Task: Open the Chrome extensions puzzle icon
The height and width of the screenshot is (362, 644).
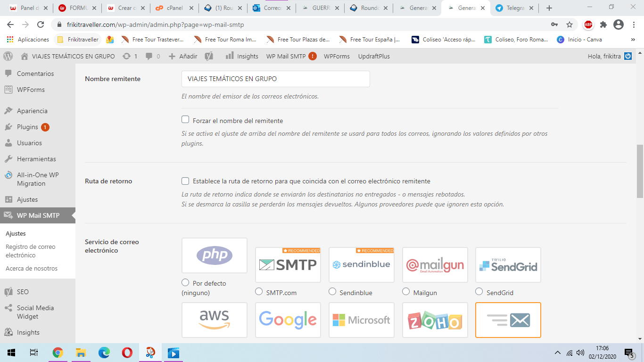Action: (603, 25)
